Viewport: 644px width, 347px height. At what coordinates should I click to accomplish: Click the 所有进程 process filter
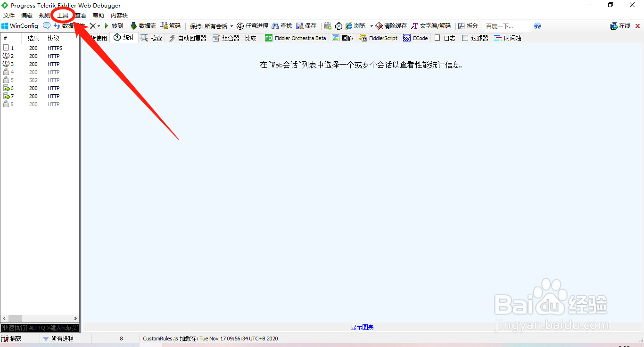58,339
